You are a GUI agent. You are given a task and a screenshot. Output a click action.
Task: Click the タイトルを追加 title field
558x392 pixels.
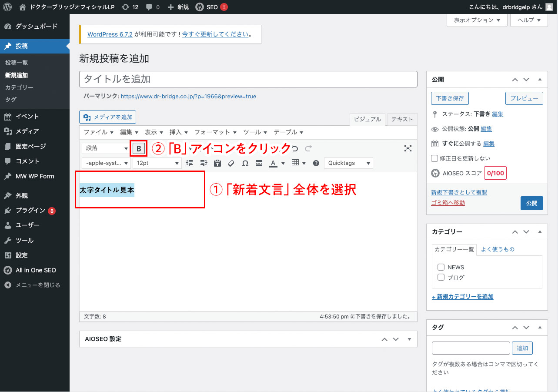point(248,79)
